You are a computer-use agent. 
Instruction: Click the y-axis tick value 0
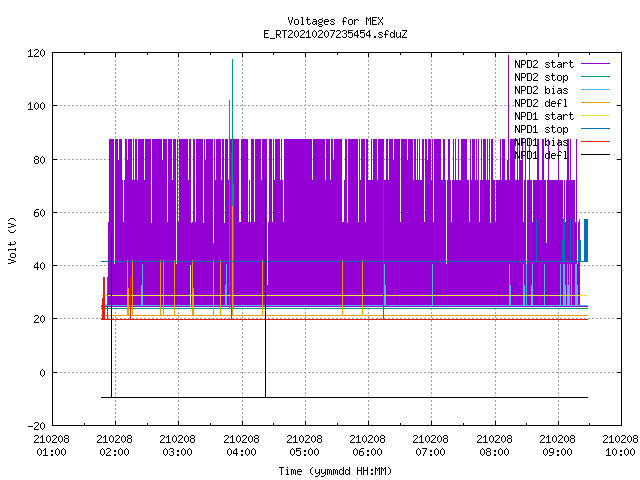(x=42, y=373)
